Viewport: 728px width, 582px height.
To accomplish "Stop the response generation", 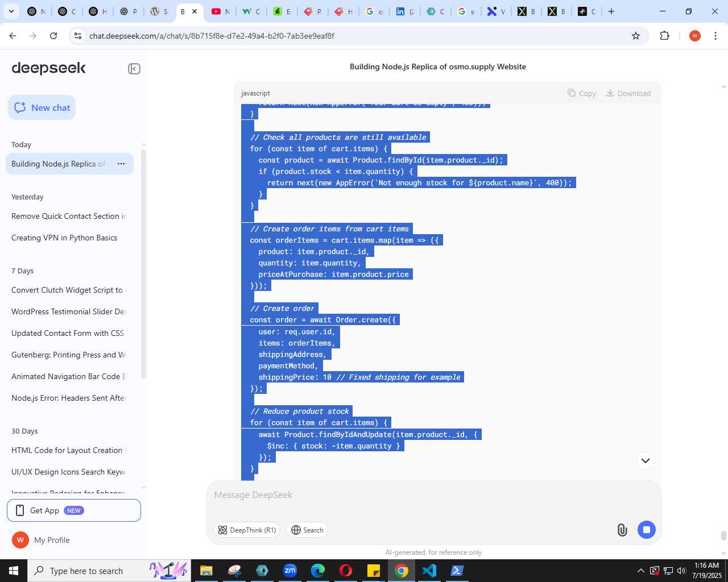I will click(x=647, y=530).
